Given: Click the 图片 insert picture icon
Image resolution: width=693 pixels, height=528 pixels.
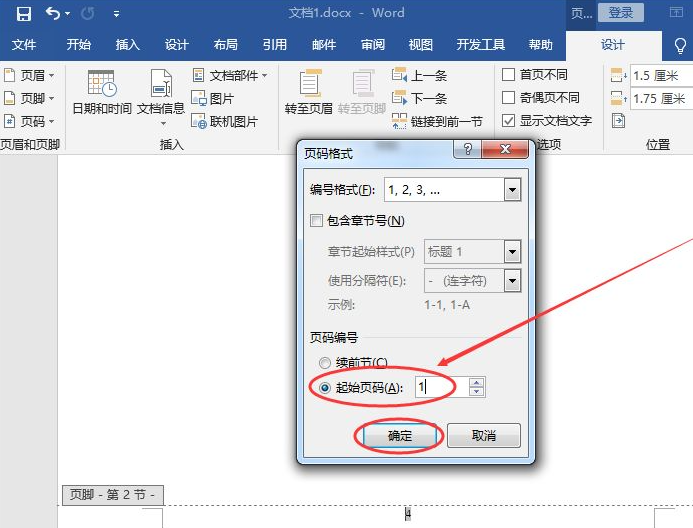Looking at the screenshot, I should click(x=199, y=98).
